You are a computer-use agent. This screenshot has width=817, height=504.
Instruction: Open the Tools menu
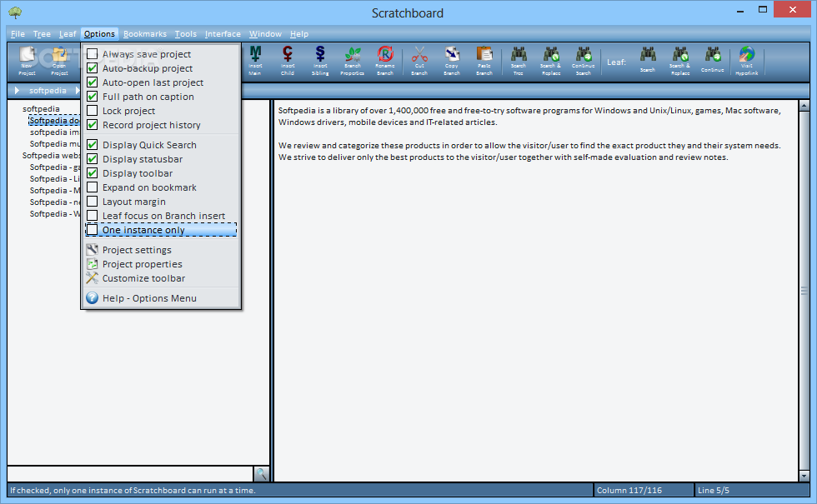[185, 34]
